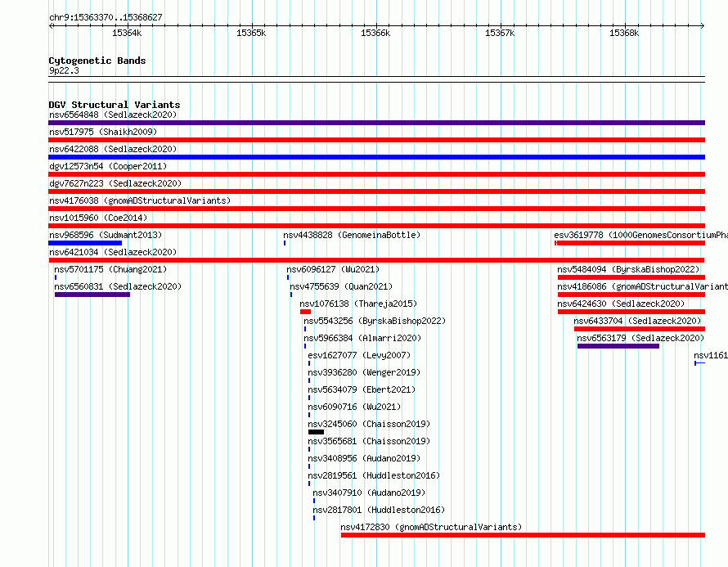The width and height of the screenshot is (728, 567).
Task: Select nsv4172830 (gnomADStructuralVariants) label
Action: tap(431, 527)
